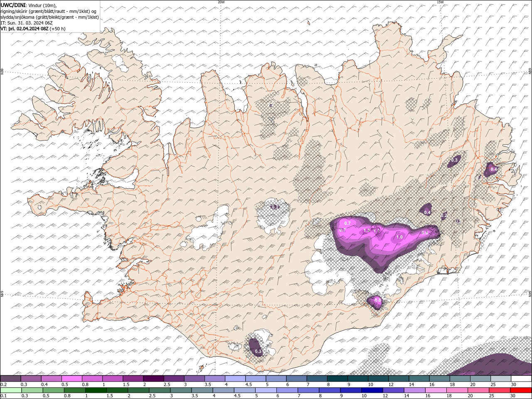Viewport: 532px width, 399px height.
Task: Click the '1.0' snowfall value on map
Action: click(399, 237)
